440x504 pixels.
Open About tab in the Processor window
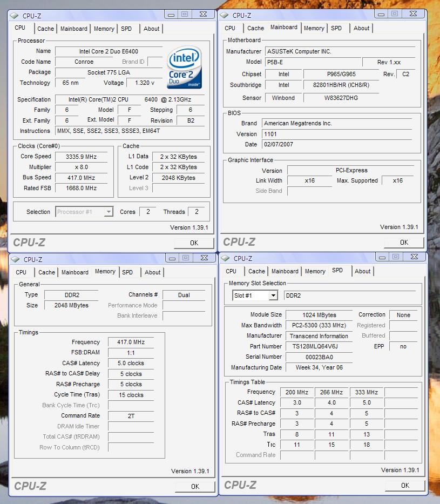[151, 29]
